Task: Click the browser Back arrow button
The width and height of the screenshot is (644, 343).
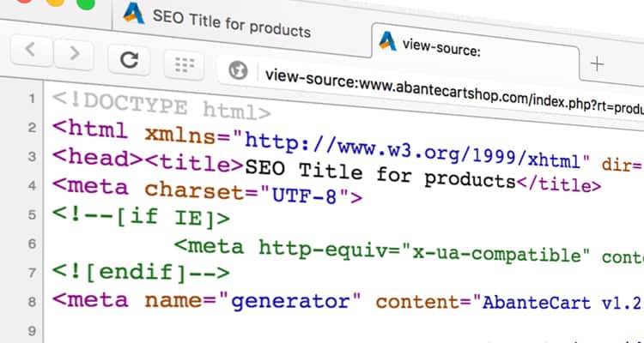Action: 31,53
